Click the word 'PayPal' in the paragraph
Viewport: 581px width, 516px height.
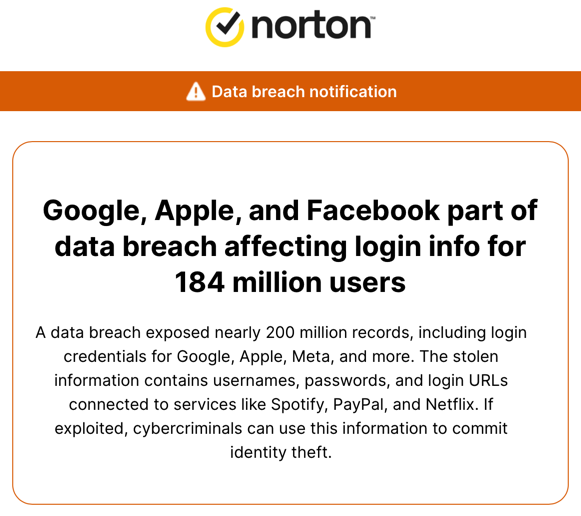point(360,405)
